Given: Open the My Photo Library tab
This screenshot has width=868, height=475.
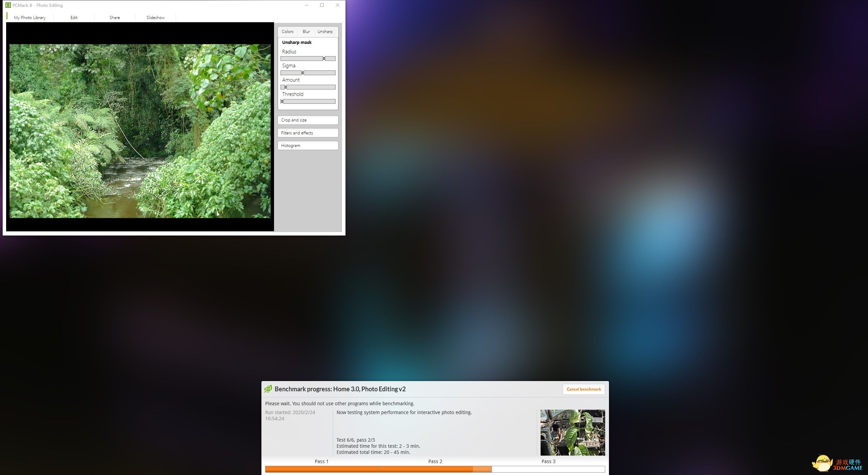Looking at the screenshot, I should [30, 17].
